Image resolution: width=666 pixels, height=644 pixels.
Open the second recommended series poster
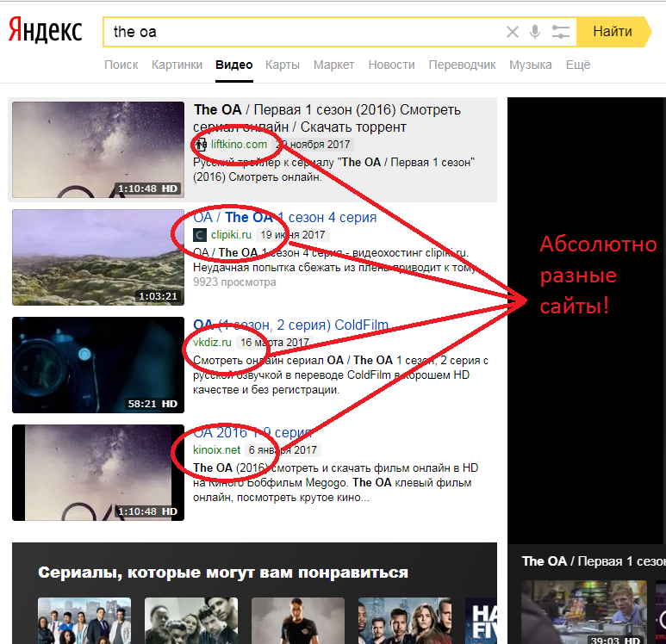pyautogui.click(x=191, y=621)
